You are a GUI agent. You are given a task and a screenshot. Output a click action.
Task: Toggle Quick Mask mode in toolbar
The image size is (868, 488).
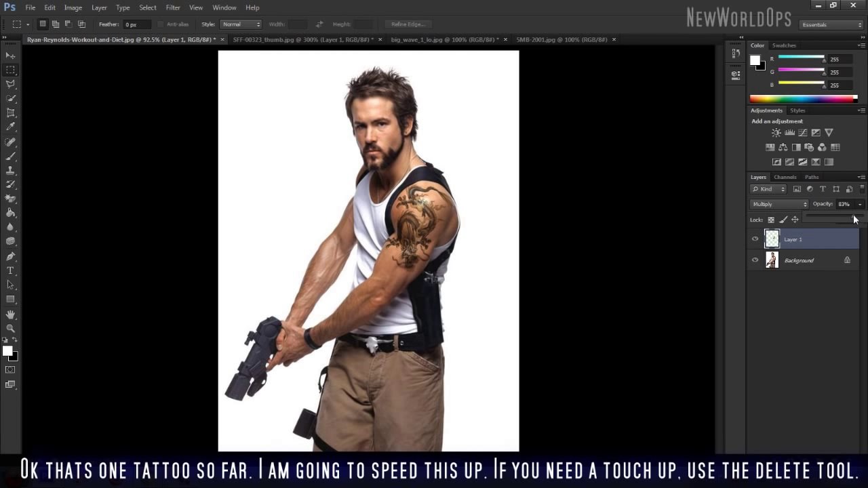point(10,370)
